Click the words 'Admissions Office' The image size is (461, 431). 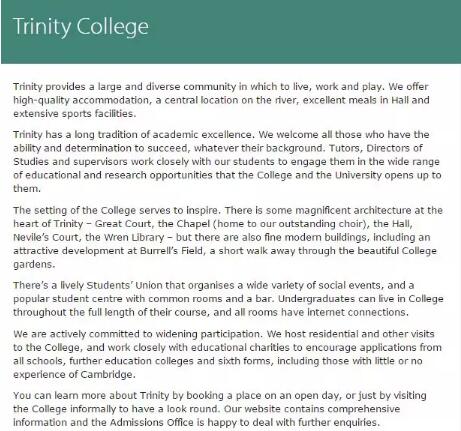[152, 423]
